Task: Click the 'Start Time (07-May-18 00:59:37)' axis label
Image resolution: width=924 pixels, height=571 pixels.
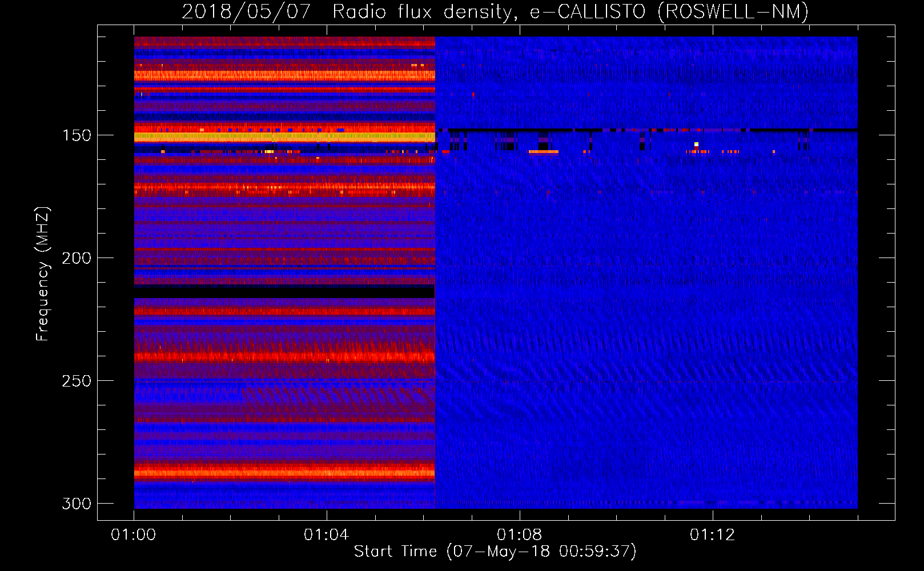Action: point(495,551)
